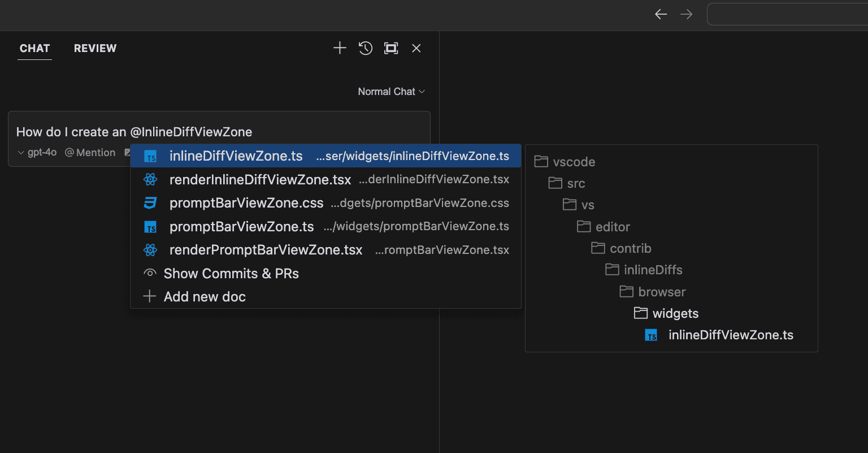Screen dimensions: 868x453
Task: Click the @ Mention button
Action: [90, 152]
